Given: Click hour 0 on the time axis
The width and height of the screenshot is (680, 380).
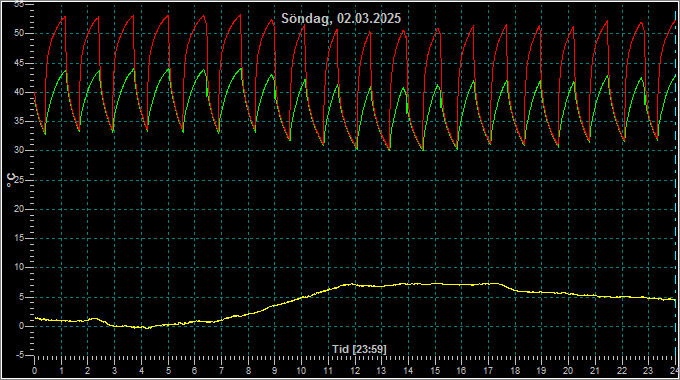Looking at the screenshot, I should [x=35, y=371].
